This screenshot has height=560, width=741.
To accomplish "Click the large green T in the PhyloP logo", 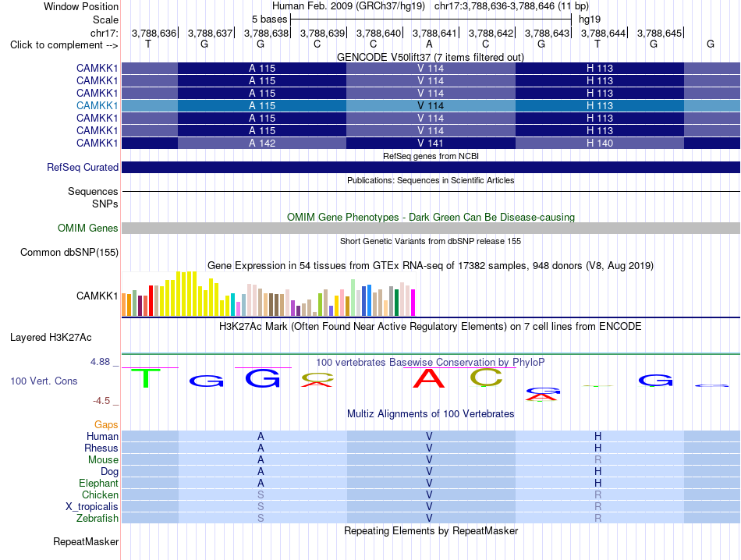I will (x=146, y=378).
